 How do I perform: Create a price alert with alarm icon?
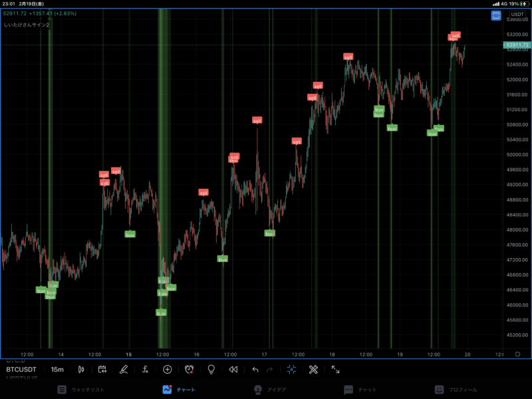[190, 369]
